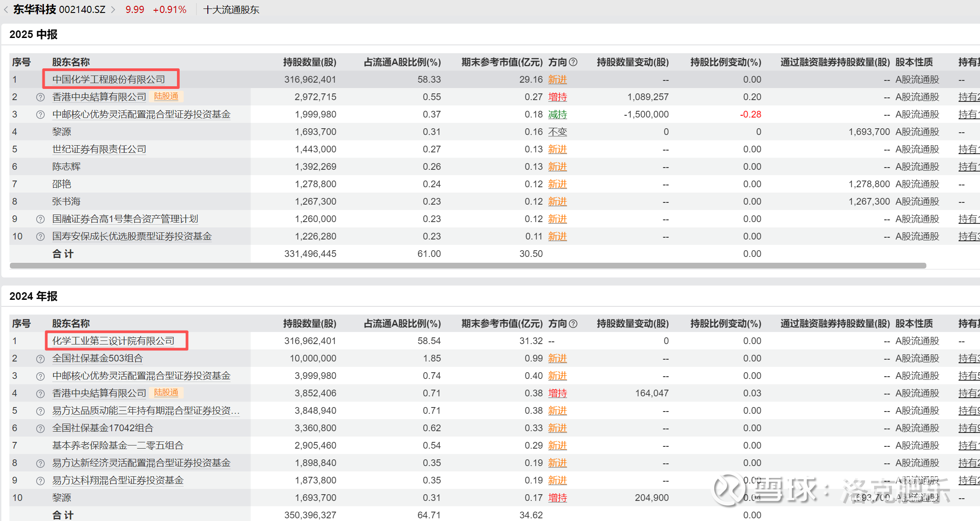Click help icon beside 易方达科翔混合型证券投资基金

point(40,480)
